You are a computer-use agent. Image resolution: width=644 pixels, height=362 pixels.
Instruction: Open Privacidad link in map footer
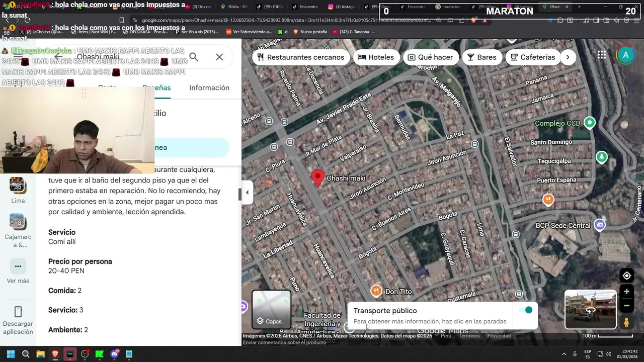pos(499,336)
